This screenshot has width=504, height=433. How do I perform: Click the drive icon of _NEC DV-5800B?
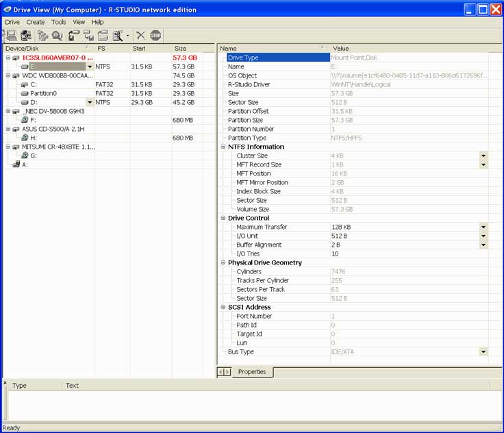(16, 111)
